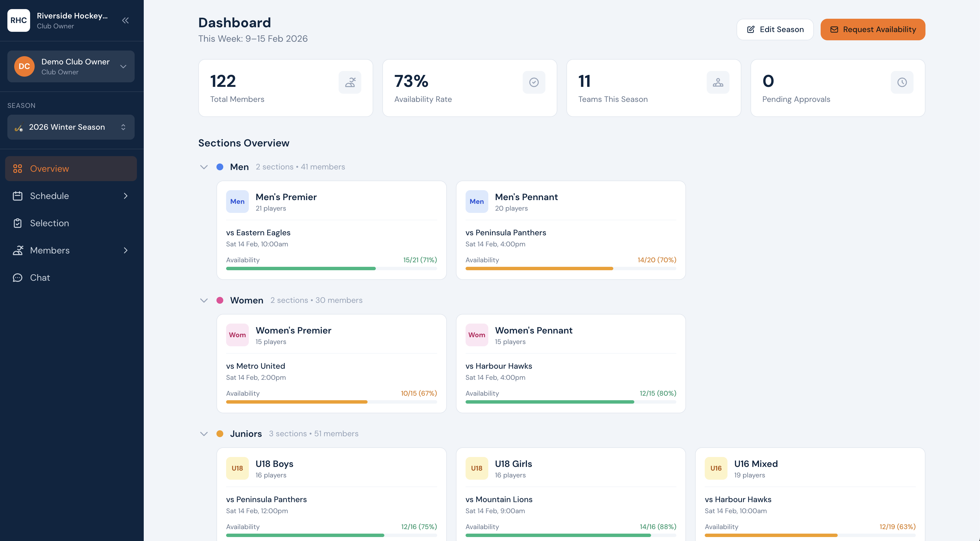Collapse the Women section
Viewport: 980px width, 541px height.
click(204, 300)
